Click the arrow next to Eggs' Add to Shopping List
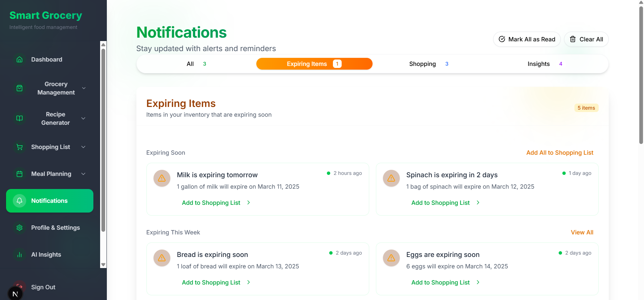This screenshot has height=300, width=644. [x=478, y=282]
